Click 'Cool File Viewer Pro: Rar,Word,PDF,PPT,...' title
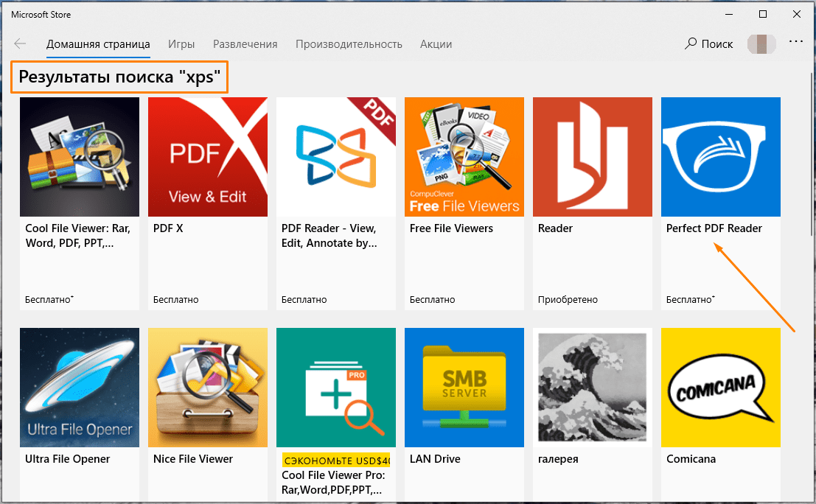The height and width of the screenshot is (504, 816). (333, 482)
